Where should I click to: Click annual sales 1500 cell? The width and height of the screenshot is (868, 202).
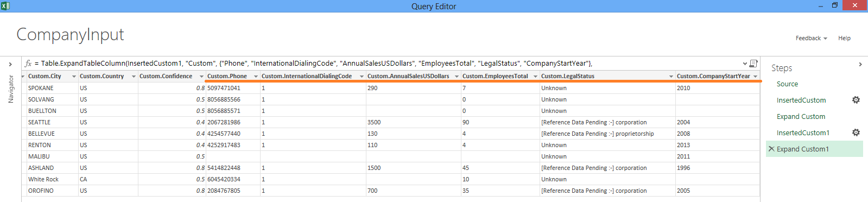(x=414, y=168)
